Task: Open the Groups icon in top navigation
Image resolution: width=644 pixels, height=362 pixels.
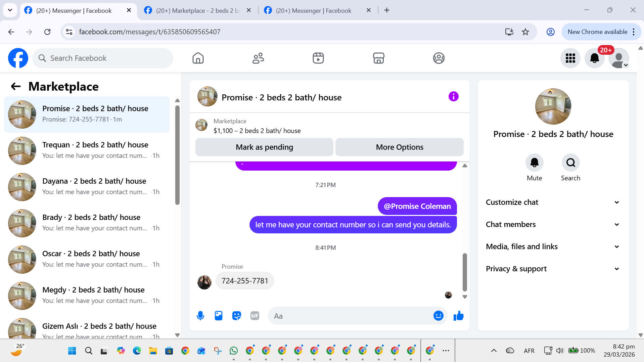Action: (439, 58)
